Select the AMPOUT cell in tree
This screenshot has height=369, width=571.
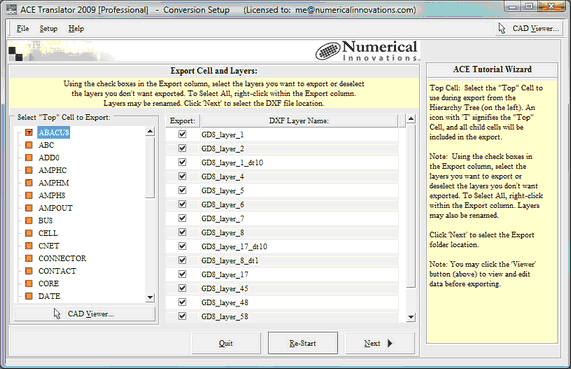click(x=55, y=208)
